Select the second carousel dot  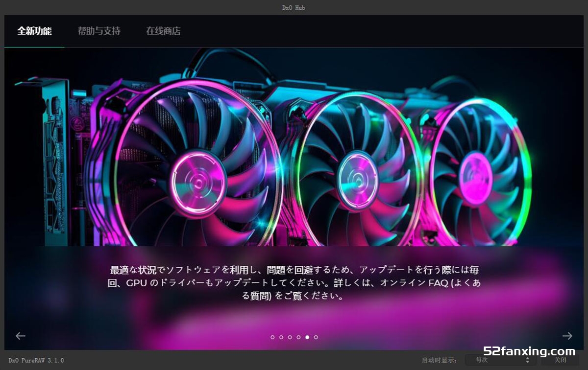tap(281, 337)
